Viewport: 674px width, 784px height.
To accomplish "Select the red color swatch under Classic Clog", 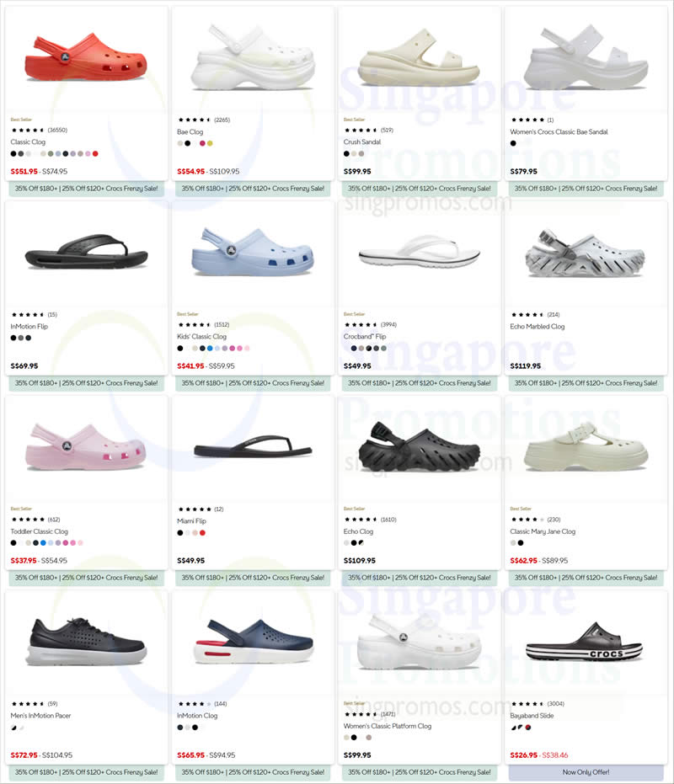I will click(x=95, y=153).
